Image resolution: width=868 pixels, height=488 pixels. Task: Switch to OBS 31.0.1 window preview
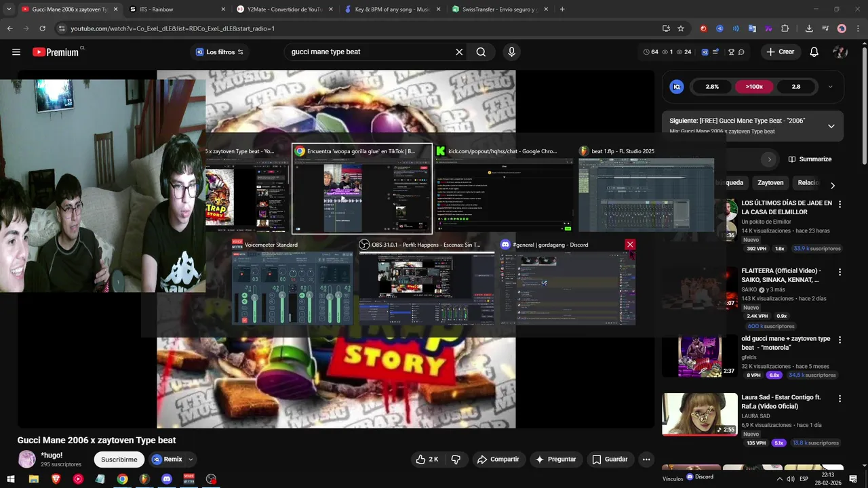(427, 281)
